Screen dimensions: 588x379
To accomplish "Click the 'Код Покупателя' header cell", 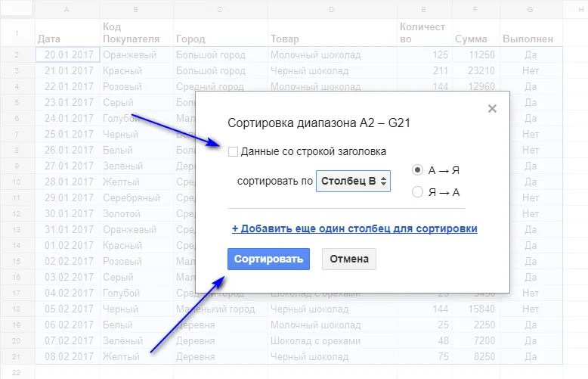I will 137,33.
